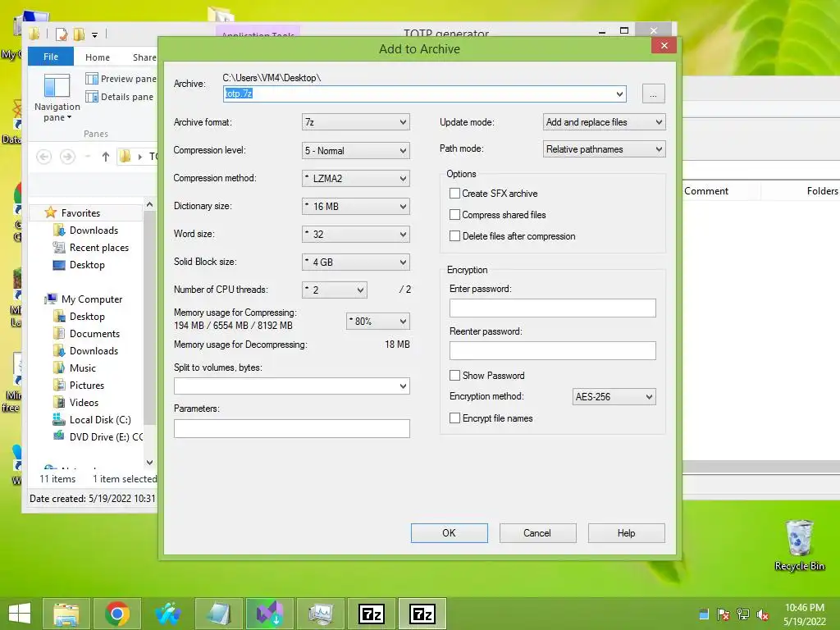Screen dimensions: 840x630
Task: Open the memory usage 80% dropdown
Action: point(377,321)
